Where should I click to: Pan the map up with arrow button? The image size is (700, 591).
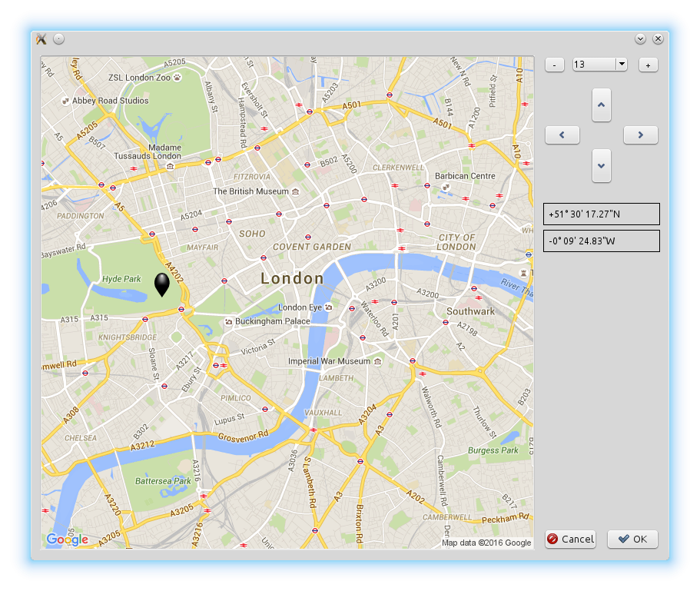[x=602, y=105]
